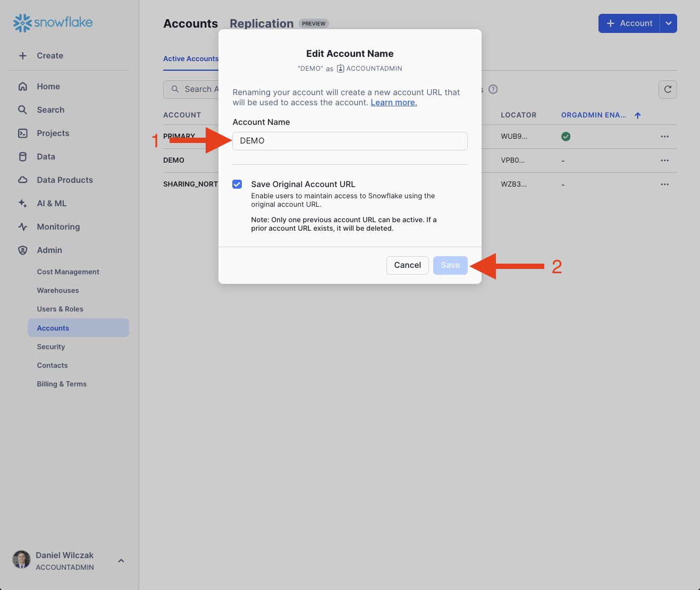Open Data Products cloud icon

(x=23, y=180)
